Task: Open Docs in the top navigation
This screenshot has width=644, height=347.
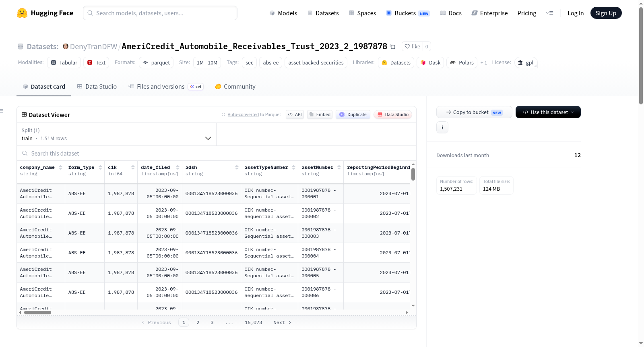Action: coord(451,13)
